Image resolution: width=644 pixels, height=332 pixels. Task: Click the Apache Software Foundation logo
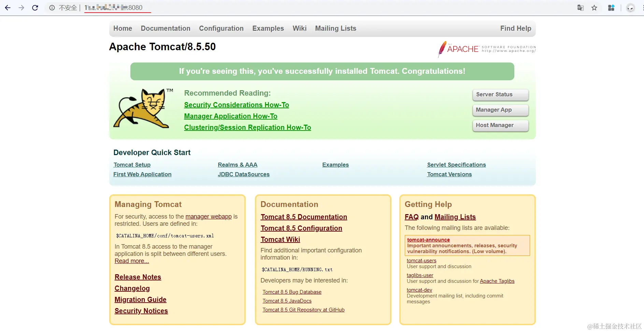[x=487, y=49]
